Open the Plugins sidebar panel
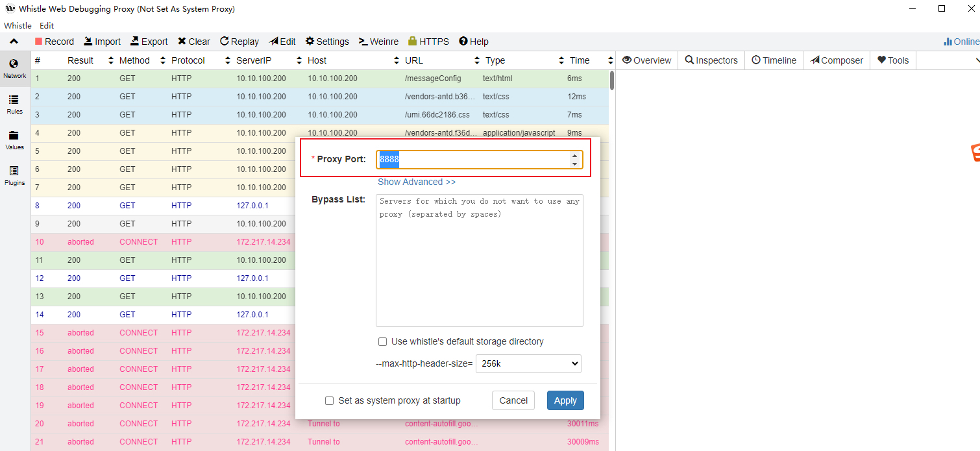Screen dimensions: 980x451 [x=14, y=175]
